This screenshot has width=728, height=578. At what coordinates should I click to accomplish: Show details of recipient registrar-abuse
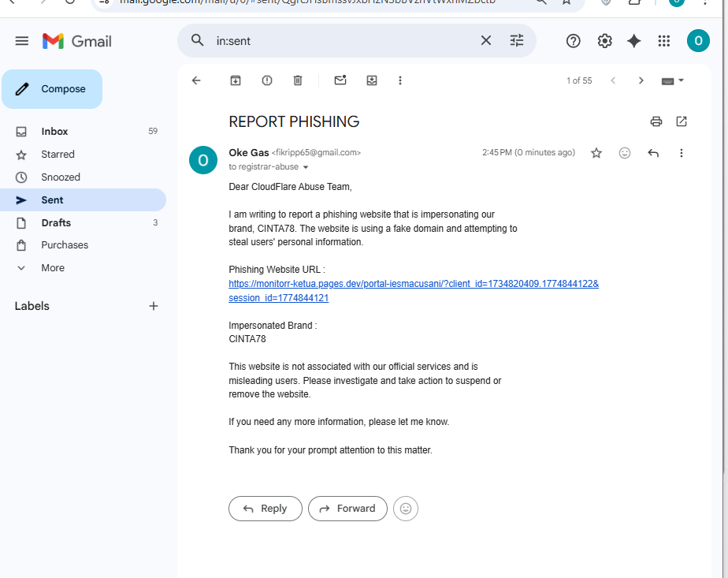pos(306,167)
